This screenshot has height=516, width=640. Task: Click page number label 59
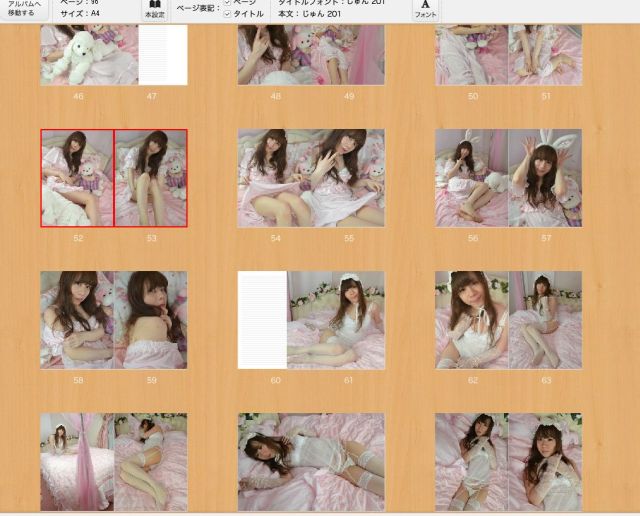(151, 380)
